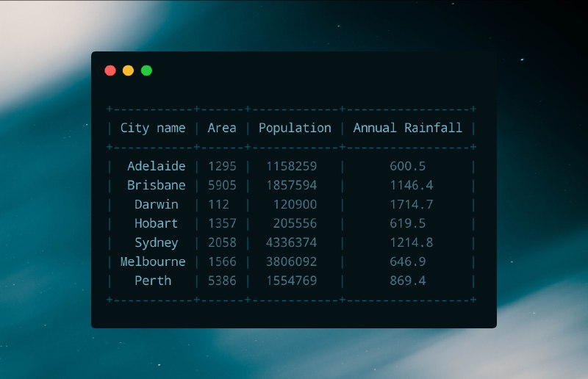Select Hobart's rainfall value 619.5
Viewport: 588px width, 379px height.
pyautogui.click(x=408, y=223)
